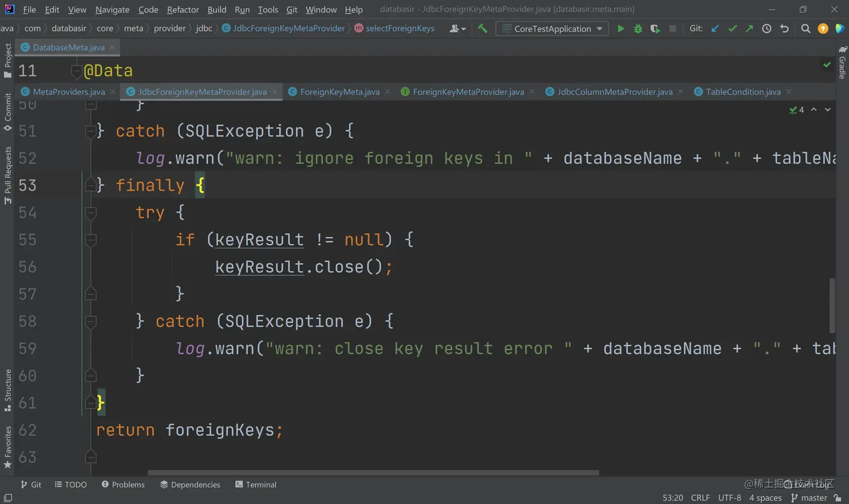Open the Git menu
This screenshot has height=504, width=849.
[292, 10]
